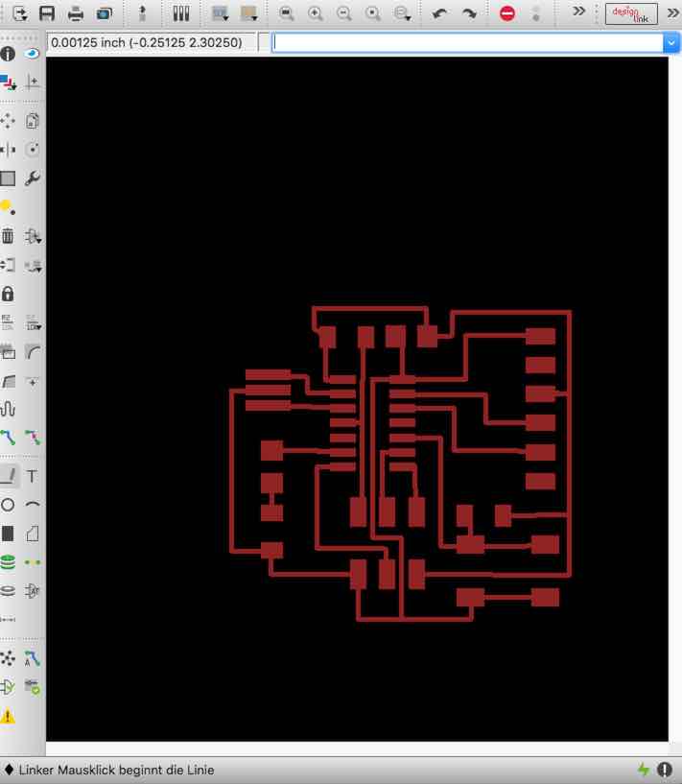Click the Undo arrow

439,13
